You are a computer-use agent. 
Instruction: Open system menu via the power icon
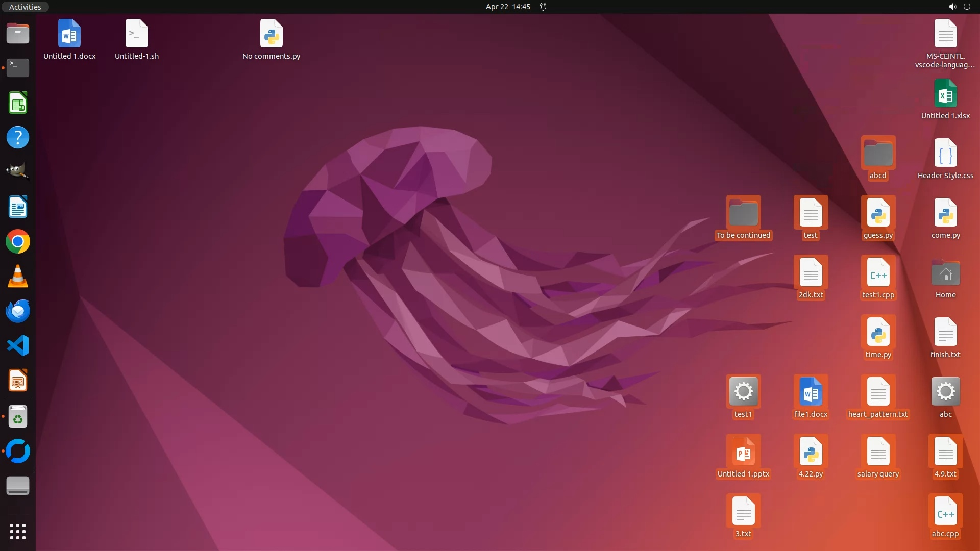[967, 7]
